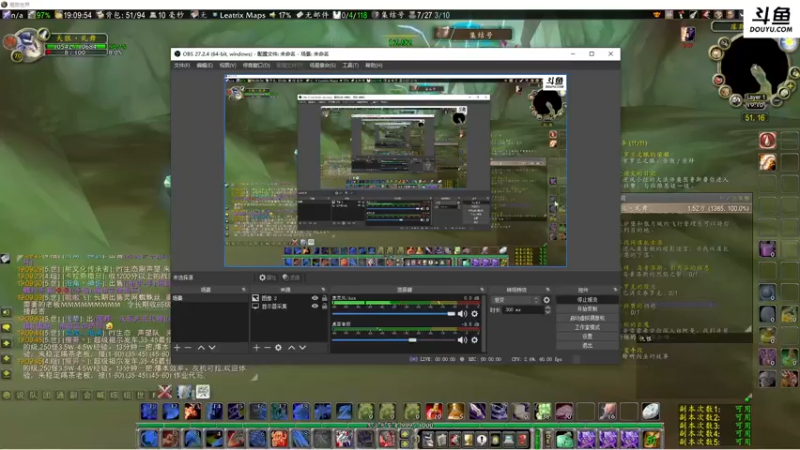Open the 视图(V) menu in OBS

point(228,65)
